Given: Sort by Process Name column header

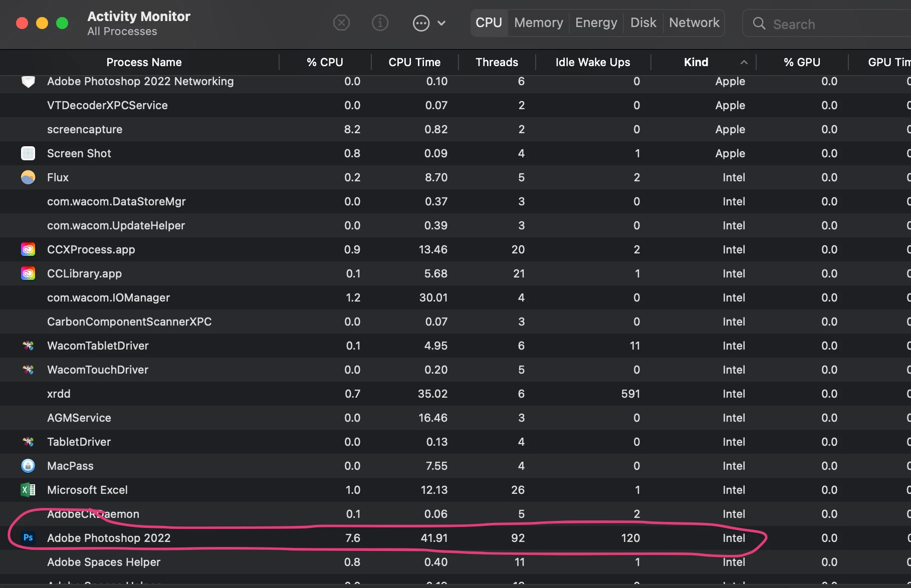Looking at the screenshot, I should [x=144, y=62].
